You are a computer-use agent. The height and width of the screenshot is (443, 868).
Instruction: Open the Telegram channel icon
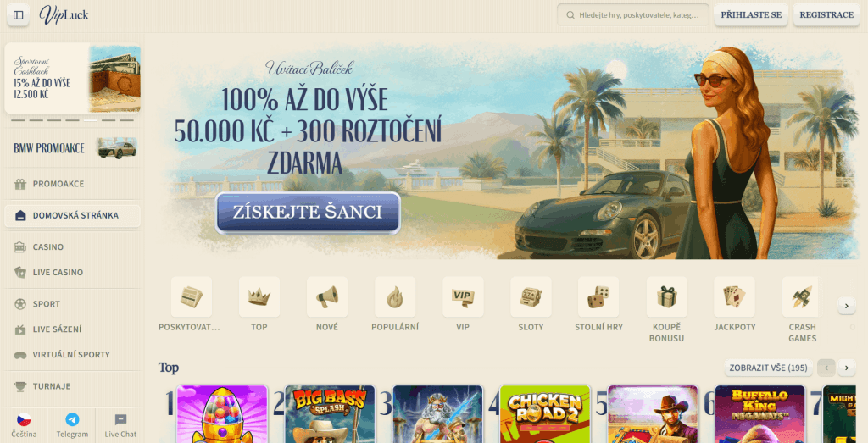[x=72, y=425]
